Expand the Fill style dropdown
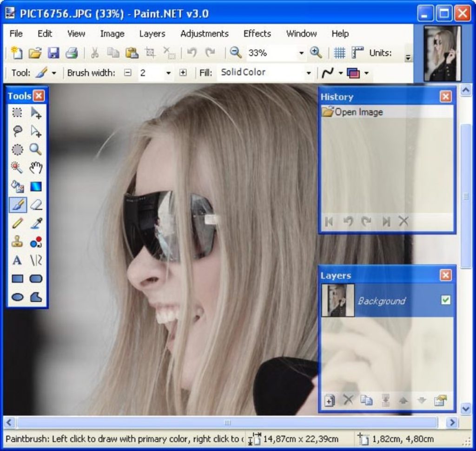This screenshot has height=451, width=476. [x=308, y=73]
